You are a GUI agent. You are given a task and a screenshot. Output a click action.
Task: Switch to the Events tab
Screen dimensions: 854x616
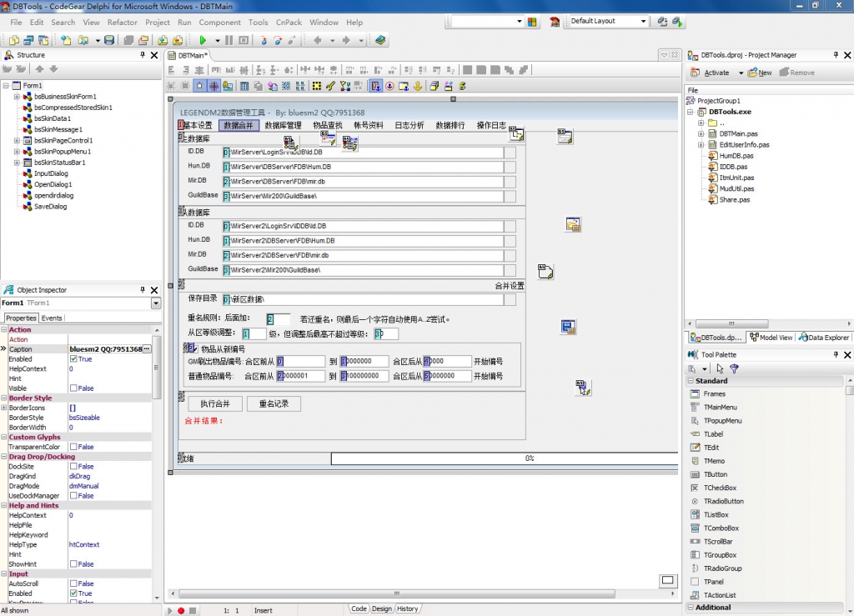click(52, 318)
